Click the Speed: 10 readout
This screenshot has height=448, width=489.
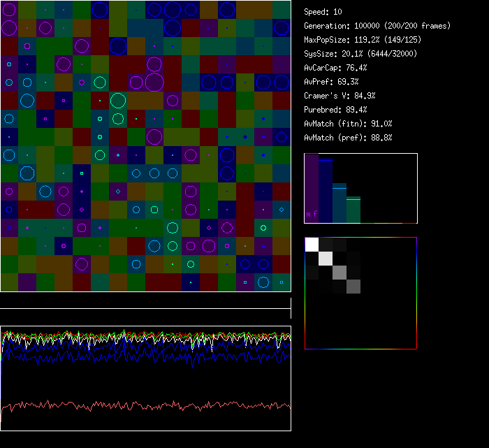(323, 12)
